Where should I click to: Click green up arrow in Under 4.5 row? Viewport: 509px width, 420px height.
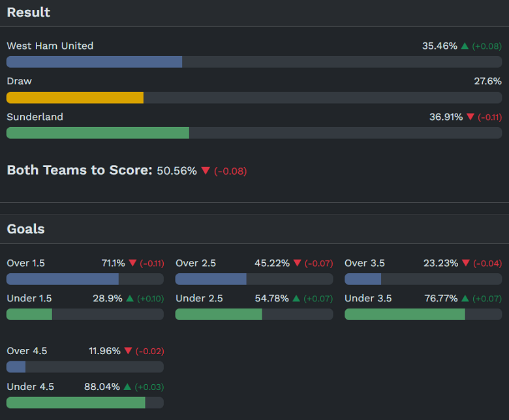pyautogui.click(x=127, y=387)
